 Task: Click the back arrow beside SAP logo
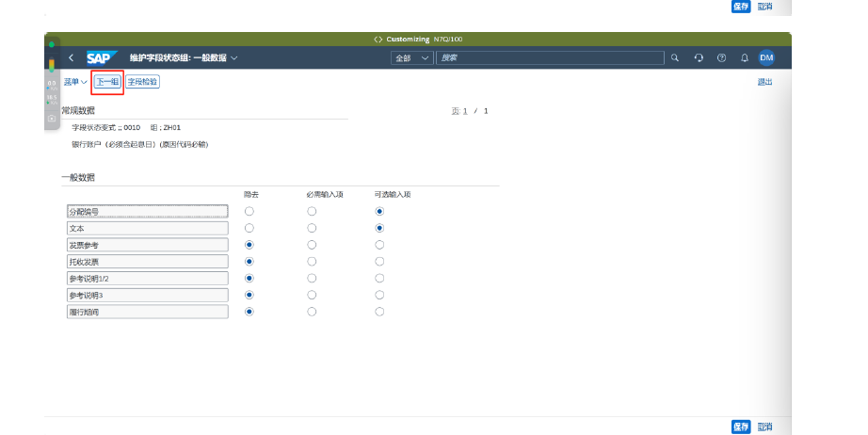[71, 58]
